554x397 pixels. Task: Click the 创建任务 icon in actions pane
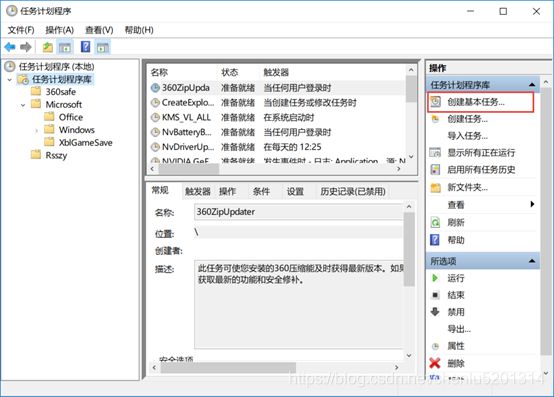pos(435,119)
